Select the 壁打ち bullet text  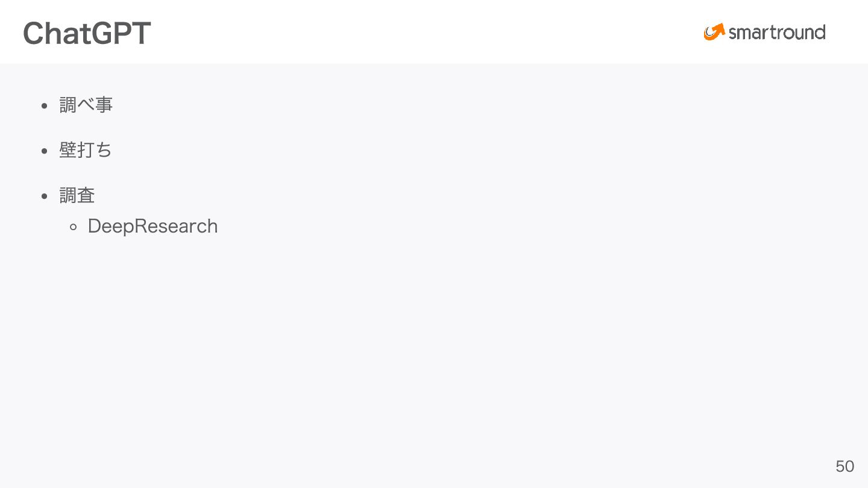[86, 150]
